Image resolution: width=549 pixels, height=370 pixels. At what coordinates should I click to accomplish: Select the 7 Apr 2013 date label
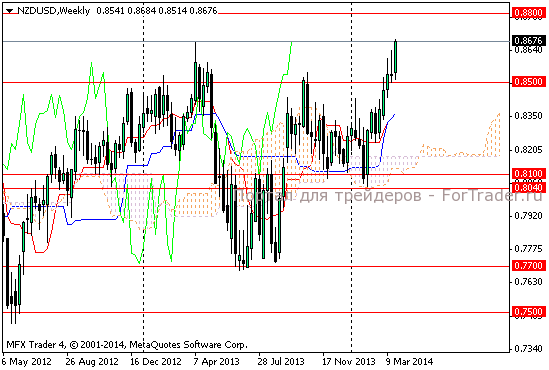pyautogui.click(x=216, y=362)
